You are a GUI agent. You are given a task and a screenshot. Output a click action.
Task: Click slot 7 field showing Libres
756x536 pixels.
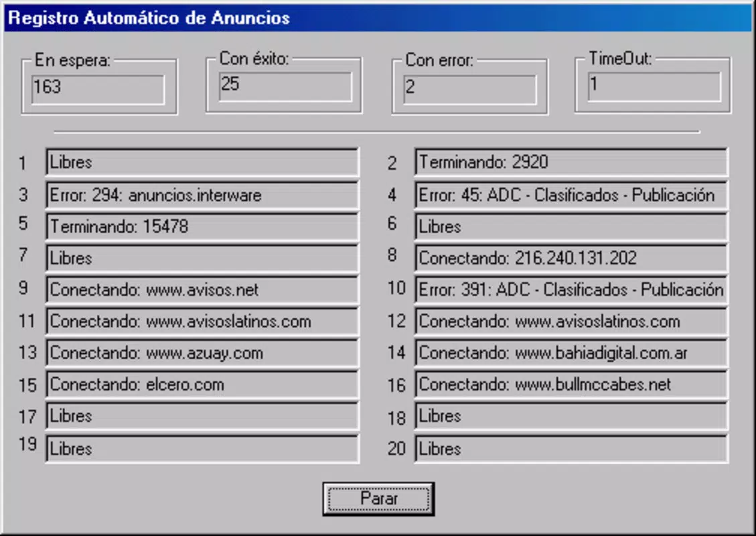coord(202,258)
